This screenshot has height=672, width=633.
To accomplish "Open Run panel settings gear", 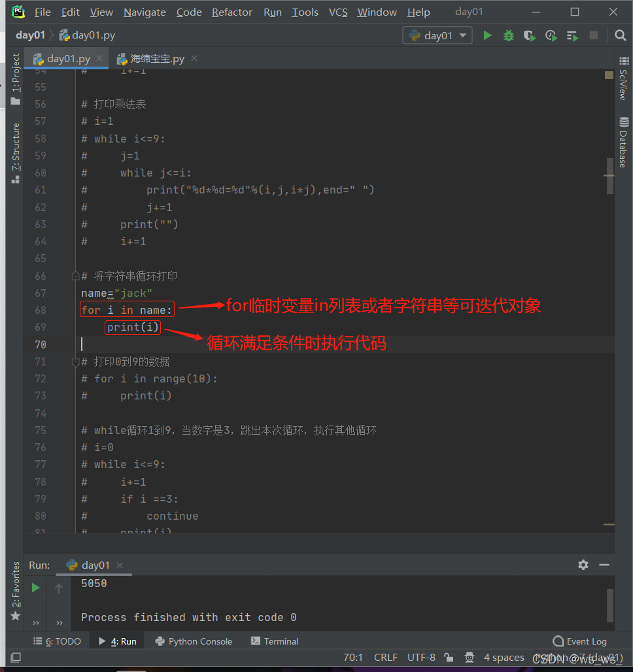I will 583,565.
